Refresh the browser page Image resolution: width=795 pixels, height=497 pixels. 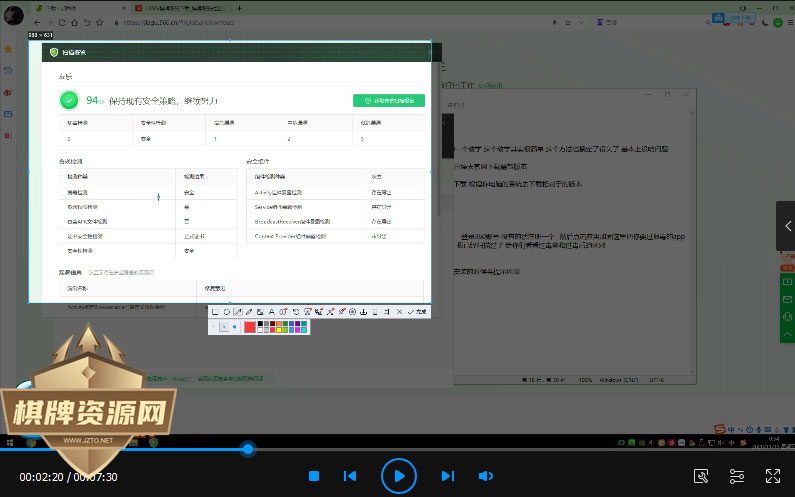click(61, 22)
